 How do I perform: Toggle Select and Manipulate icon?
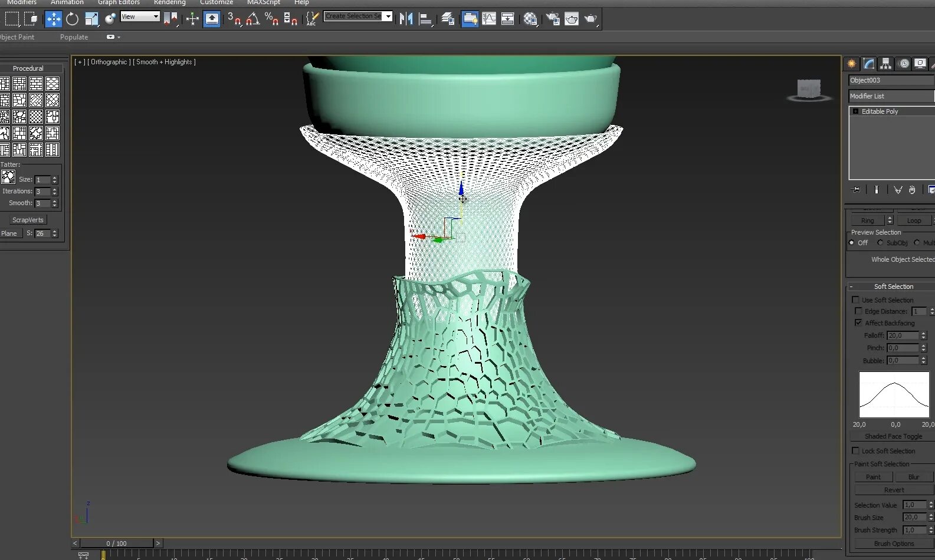[192, 19]
